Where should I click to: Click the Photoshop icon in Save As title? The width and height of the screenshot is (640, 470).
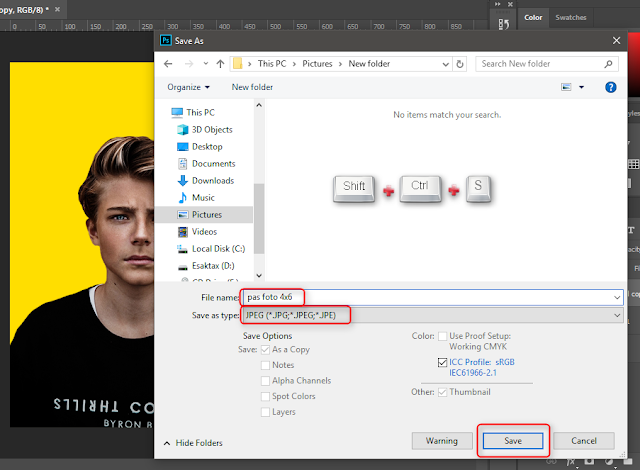(x=166, y=40)
